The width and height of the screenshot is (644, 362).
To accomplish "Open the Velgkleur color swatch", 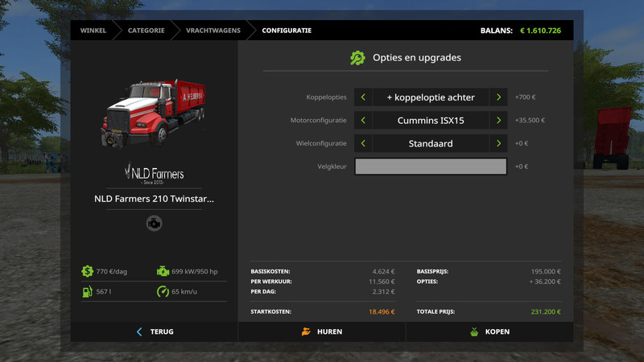I will coord(431,167).
